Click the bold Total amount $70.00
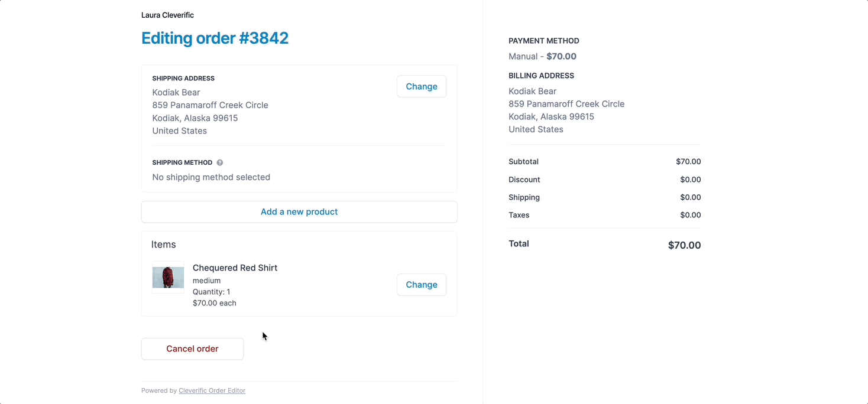This screenshot has width=868, height=404. [x=684, y=245]
